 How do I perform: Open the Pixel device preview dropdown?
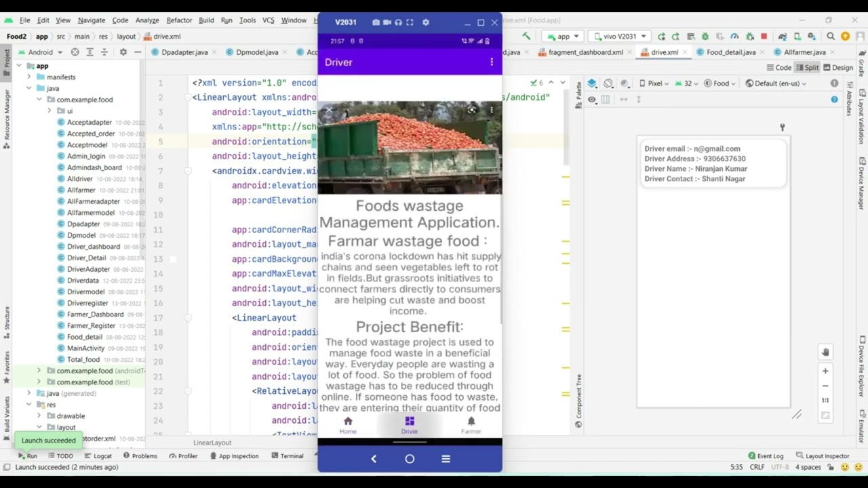pos(654,83)
